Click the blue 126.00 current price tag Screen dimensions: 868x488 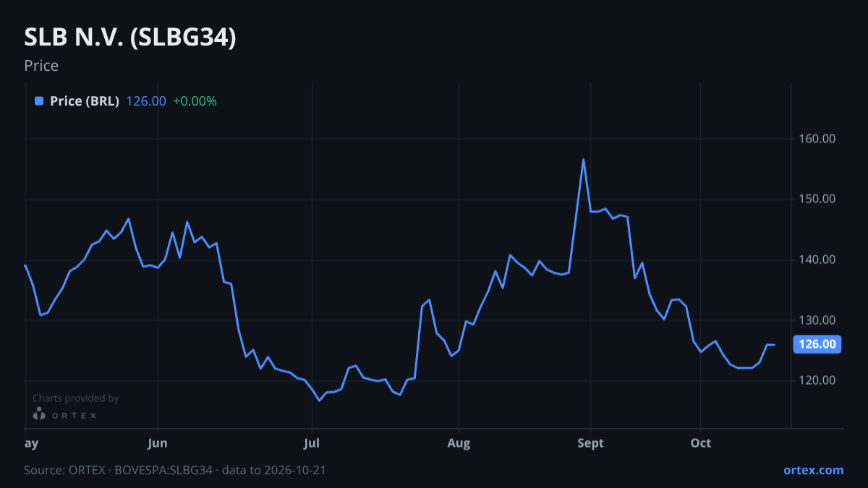coord(817,344)
